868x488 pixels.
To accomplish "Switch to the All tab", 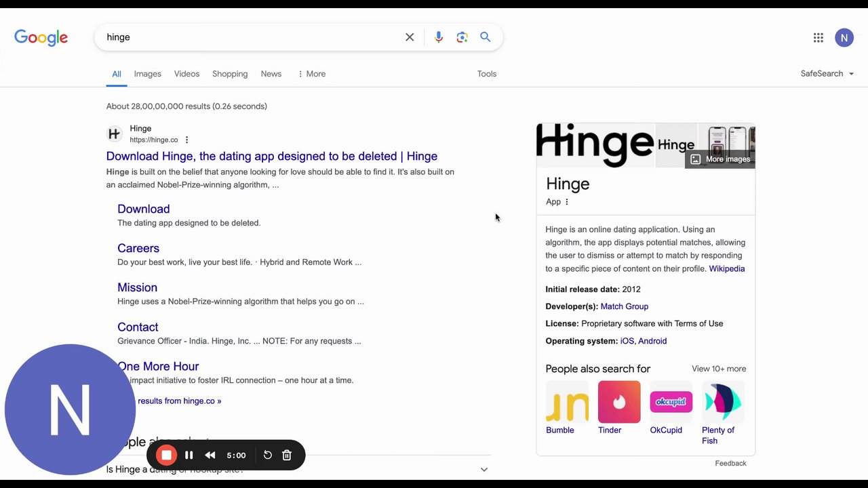I will (x=117, y=74).
